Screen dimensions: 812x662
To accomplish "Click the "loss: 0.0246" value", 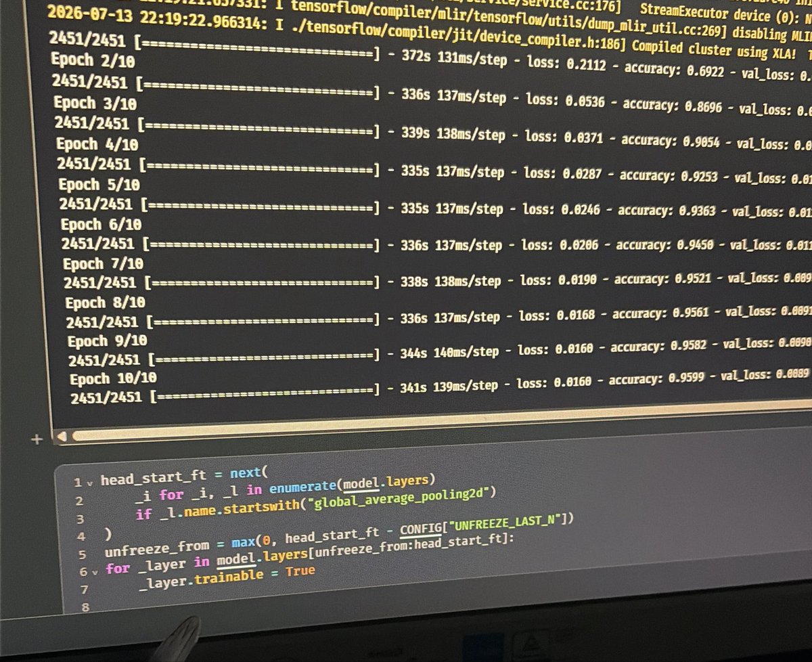I will point(561,211).
